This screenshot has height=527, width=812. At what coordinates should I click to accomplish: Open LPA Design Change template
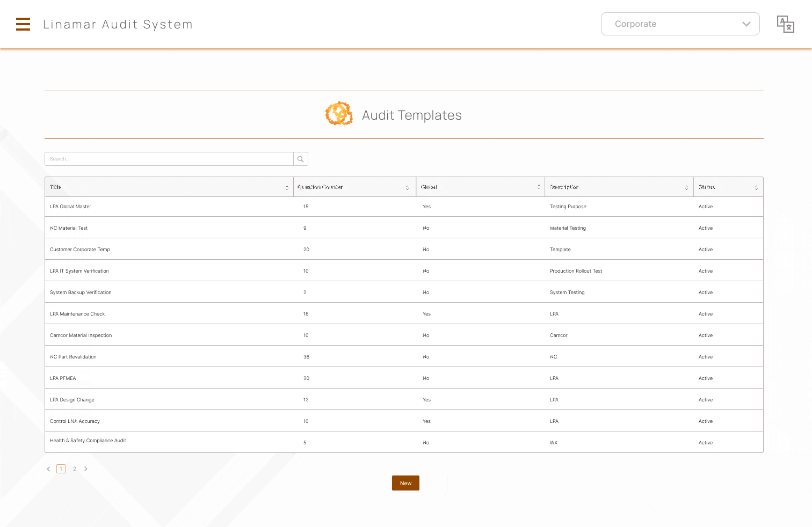[x=72, y=400]
